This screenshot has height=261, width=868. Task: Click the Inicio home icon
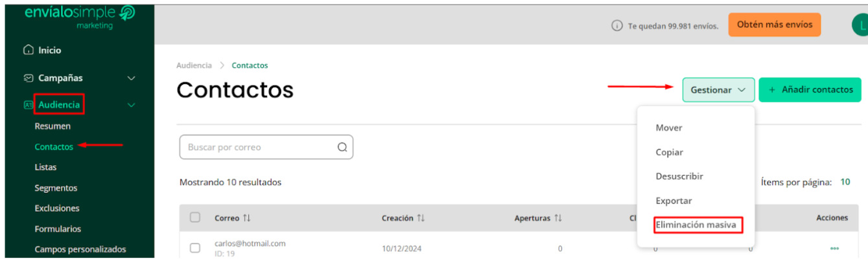click(x=27, y=51)
